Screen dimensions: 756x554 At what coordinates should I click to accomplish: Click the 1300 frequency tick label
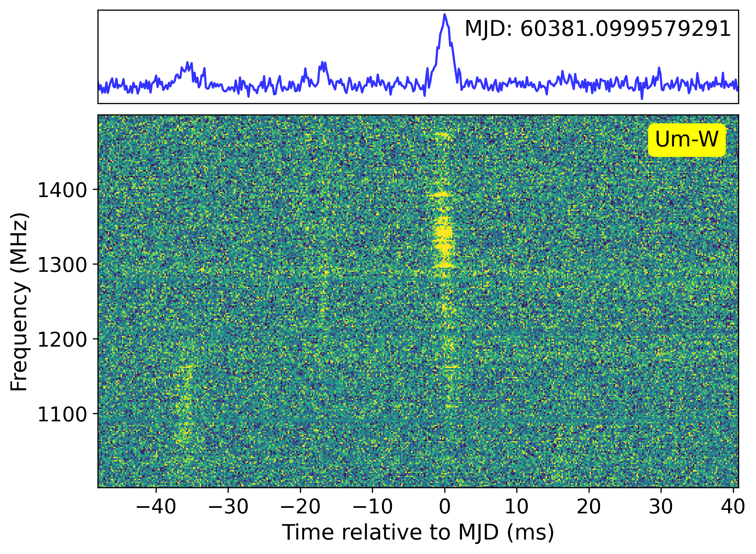[62, 265]
